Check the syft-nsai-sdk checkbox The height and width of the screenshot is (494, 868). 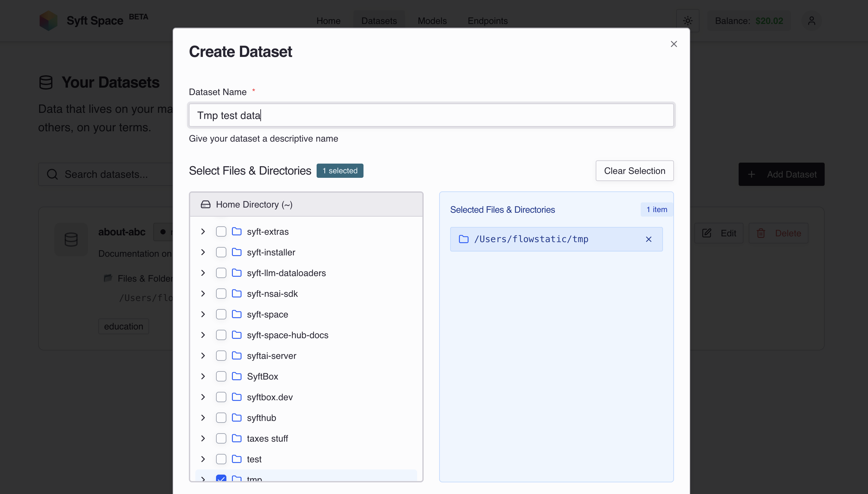click(221, 294)
